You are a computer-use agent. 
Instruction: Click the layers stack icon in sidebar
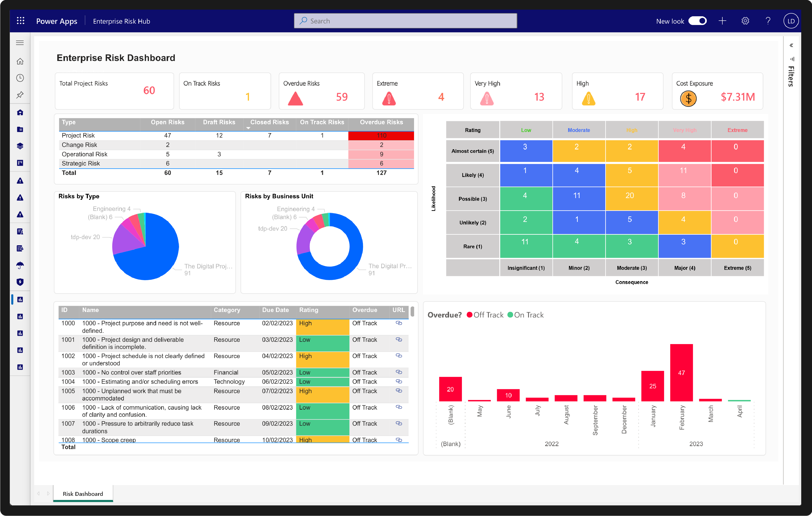click(x=20, y=146)
